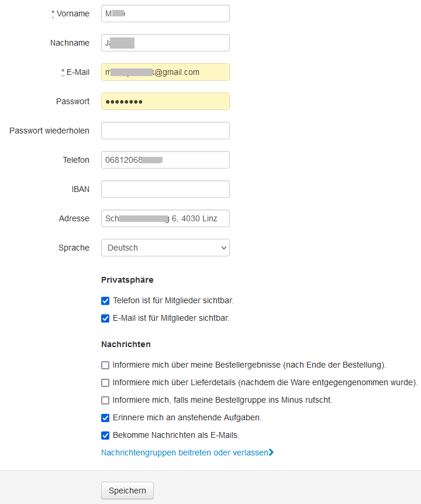
Task: Uncheck E-Mail ist für Mitglieder sichtbar
Action: pos(105,318)
